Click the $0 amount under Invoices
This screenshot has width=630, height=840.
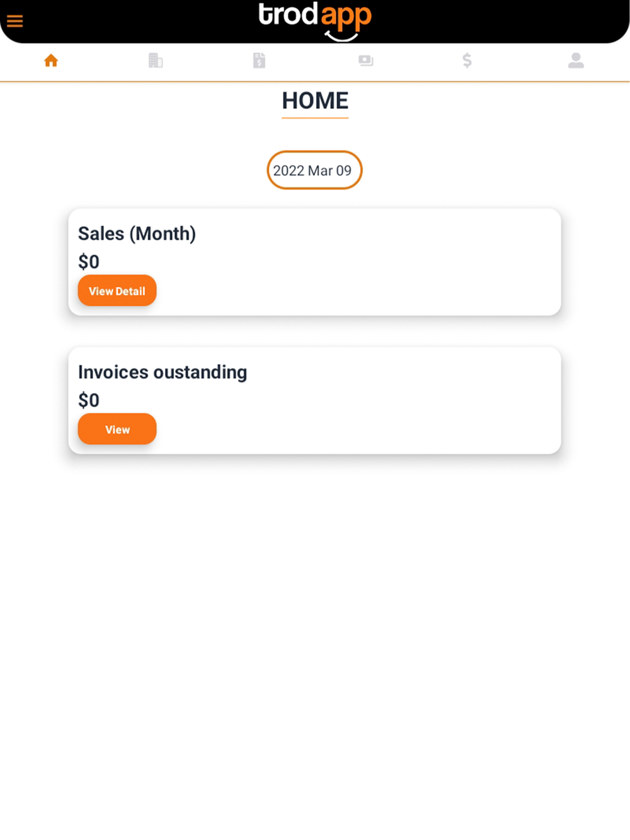point(89,400)
